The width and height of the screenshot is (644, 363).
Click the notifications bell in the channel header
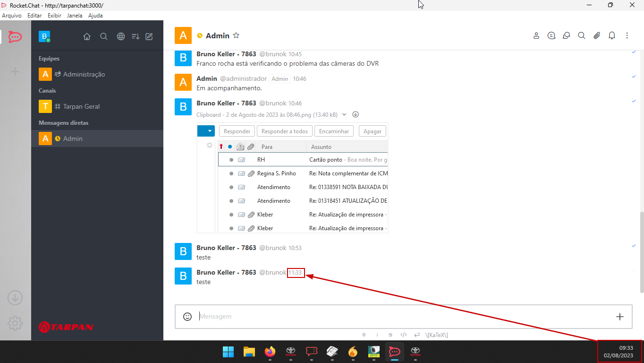point(612,35)
